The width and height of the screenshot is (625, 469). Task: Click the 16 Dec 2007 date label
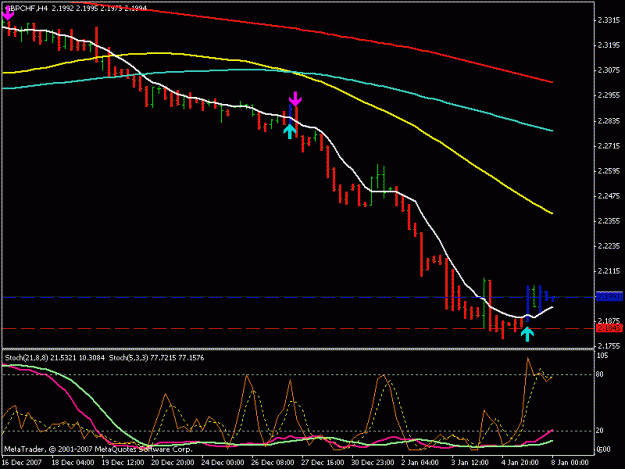[22, 463]
